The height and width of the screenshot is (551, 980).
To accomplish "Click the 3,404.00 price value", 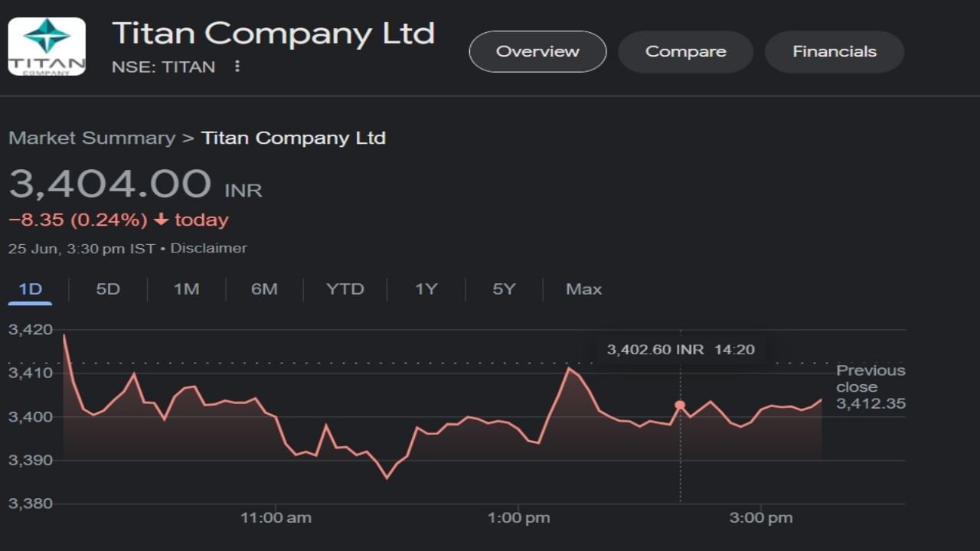I will pyautogui.click(x=109, y=184).
